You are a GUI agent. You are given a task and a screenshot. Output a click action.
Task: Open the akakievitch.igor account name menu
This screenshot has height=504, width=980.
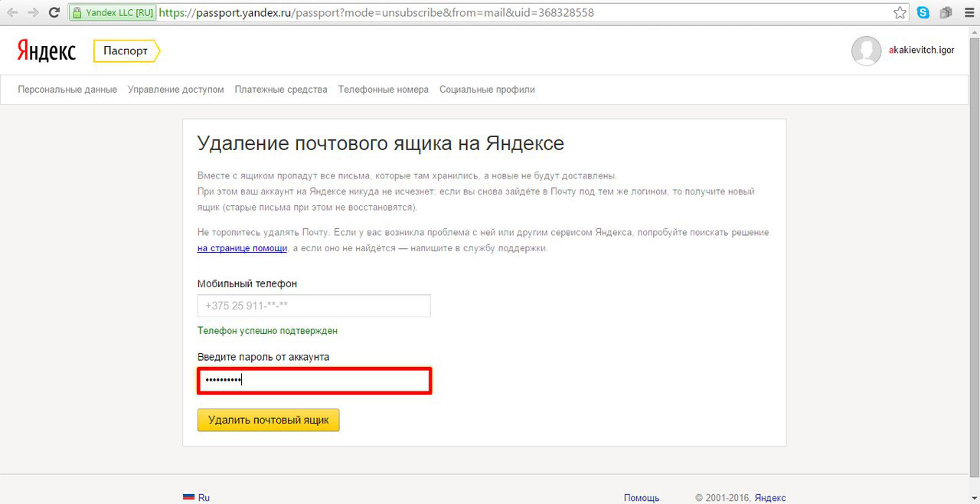(x=921, y=51)
